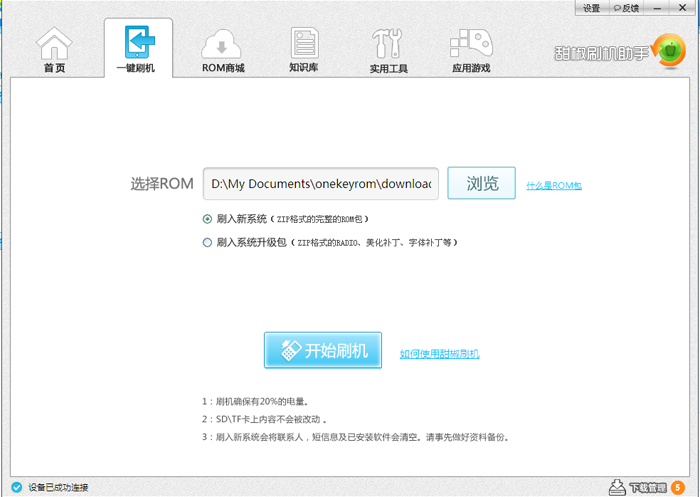Click the download tray icon
The height and width of the screenshot is (497, 700).
tap(617, 487)
